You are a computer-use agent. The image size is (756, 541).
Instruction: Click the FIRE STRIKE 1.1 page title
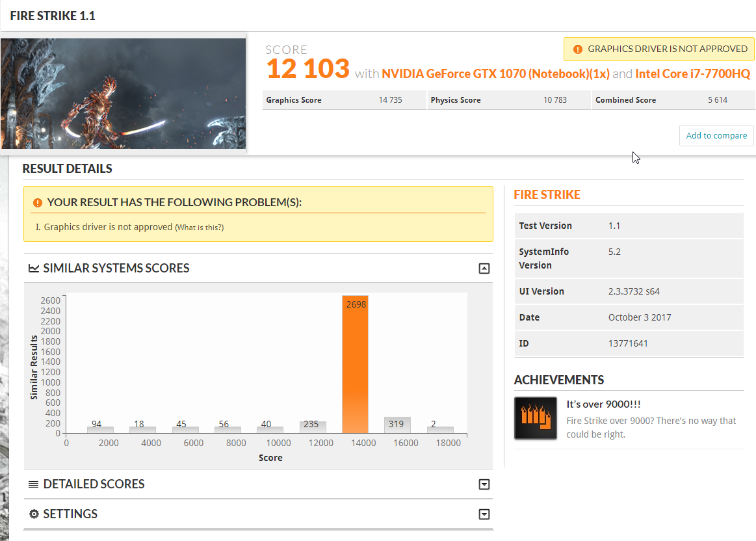pyautogui.click(x=53, y=16)
